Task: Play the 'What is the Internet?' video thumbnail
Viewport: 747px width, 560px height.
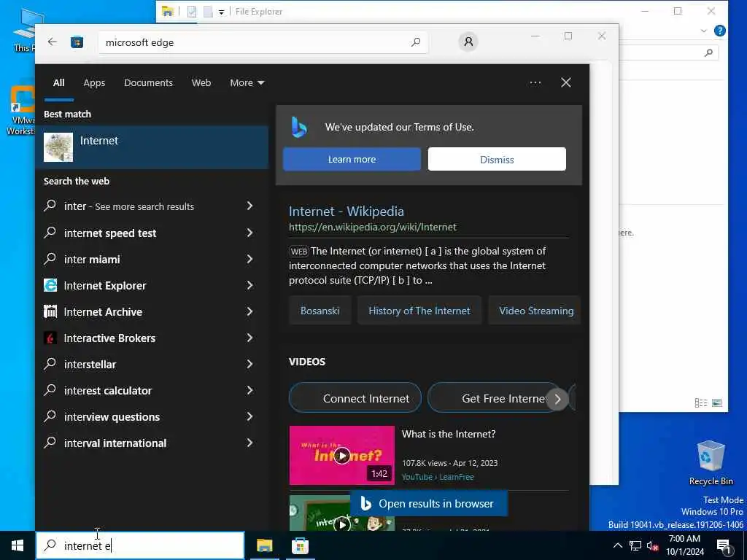Action: [x=342, y=455]
